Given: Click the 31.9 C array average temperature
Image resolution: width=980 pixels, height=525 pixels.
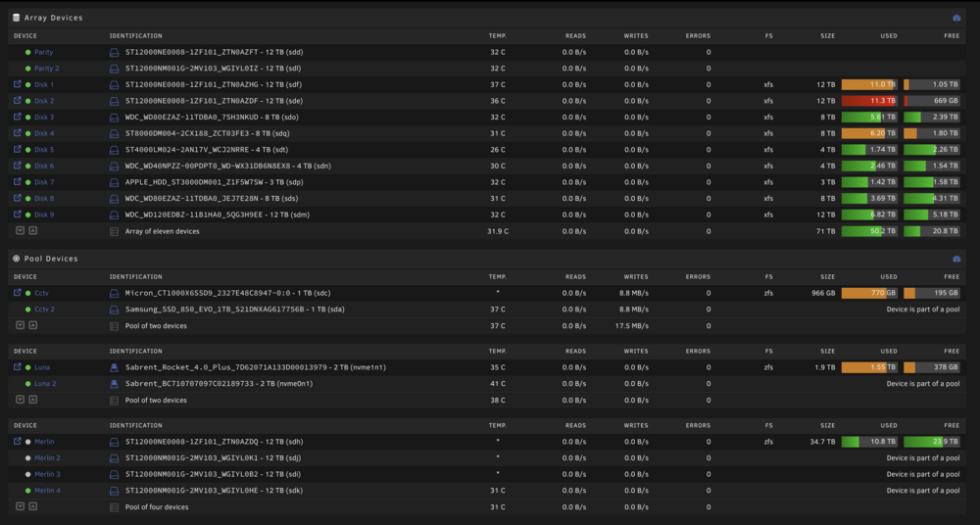Looking at the screenshot, I should (498, 231).
